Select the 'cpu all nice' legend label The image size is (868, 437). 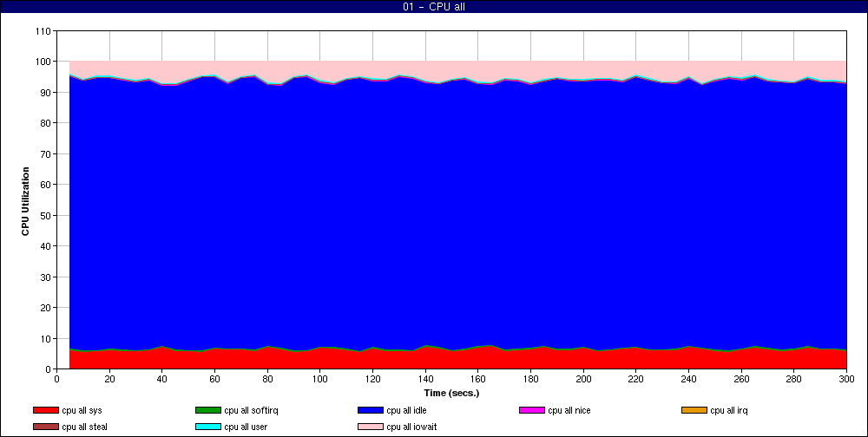point(569,410)
